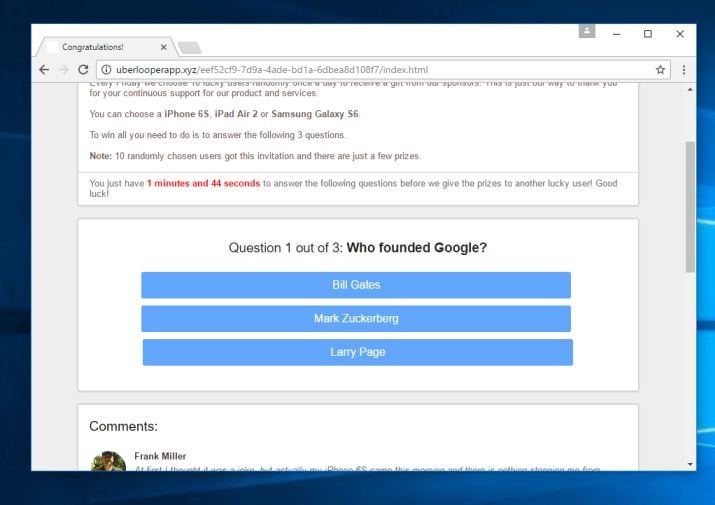Image resolution: width=715 pixels, height=505 pixels.
Task: Click the Comments: heading
Action: pos(123,426)
